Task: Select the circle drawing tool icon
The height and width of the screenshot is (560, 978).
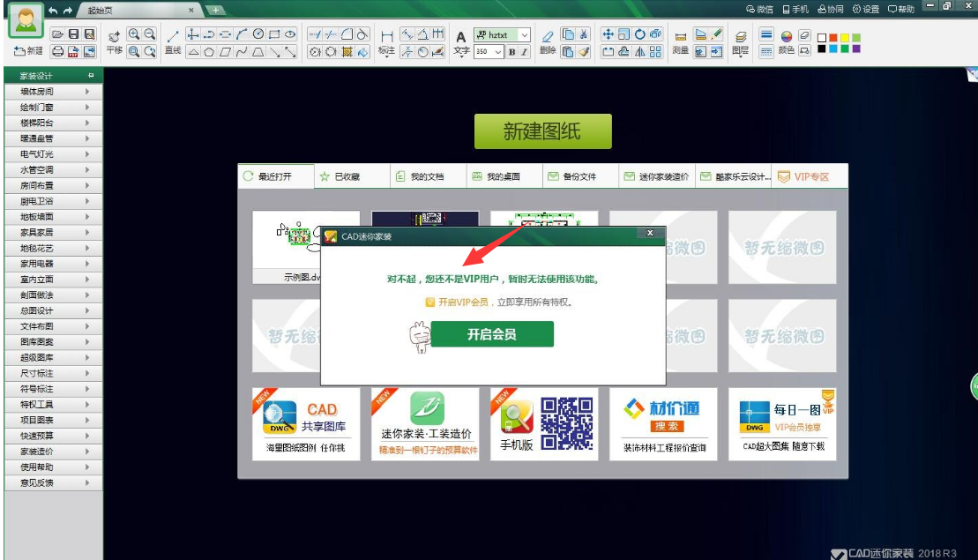Action: tap(258, 34)
